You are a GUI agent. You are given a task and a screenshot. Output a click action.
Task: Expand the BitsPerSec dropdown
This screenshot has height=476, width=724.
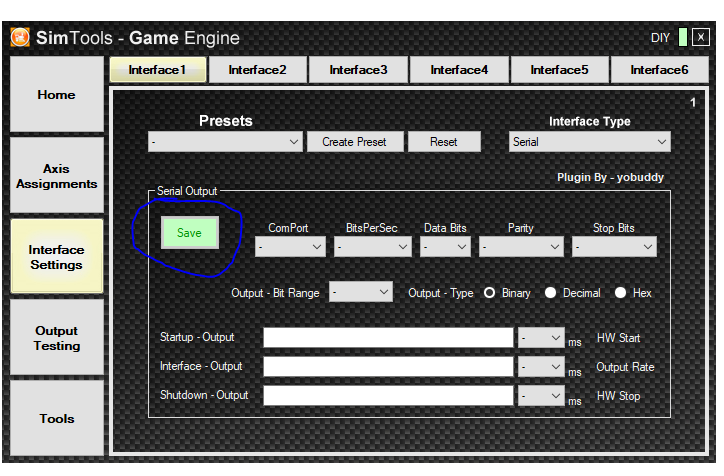point(373,246)
